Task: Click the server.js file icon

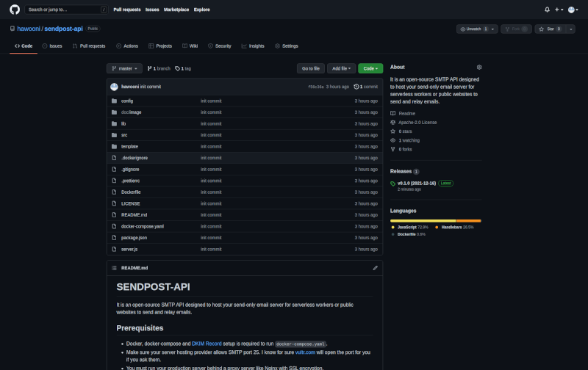Action: click(x=114, y=250)
